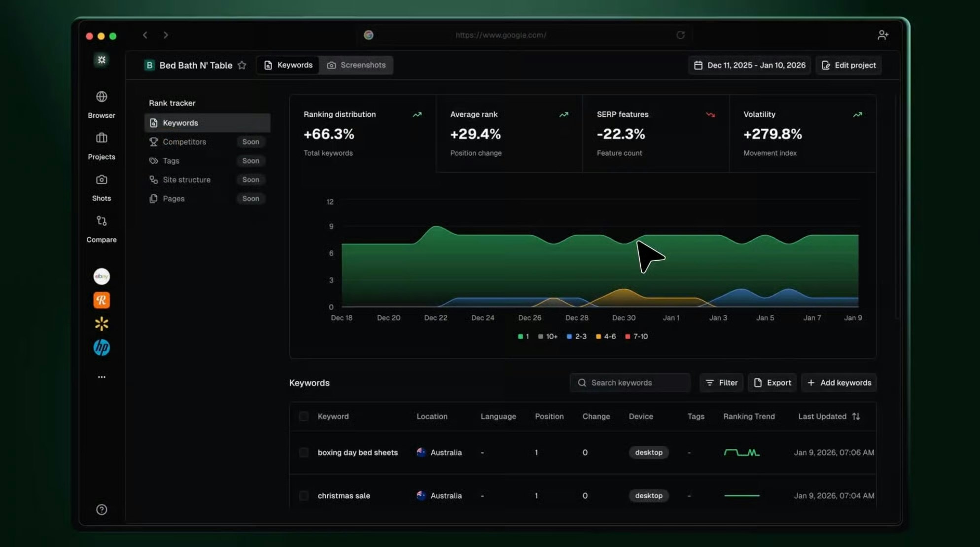Click the Export button
Screen dimensions: 980x547
pyautogui.click(x=772, y=383)
